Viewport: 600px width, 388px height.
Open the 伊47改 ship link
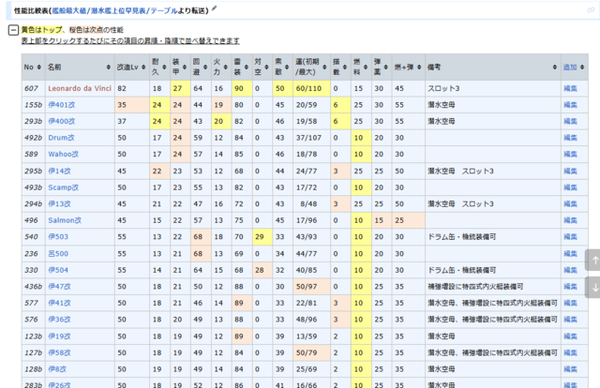point(59,287)
